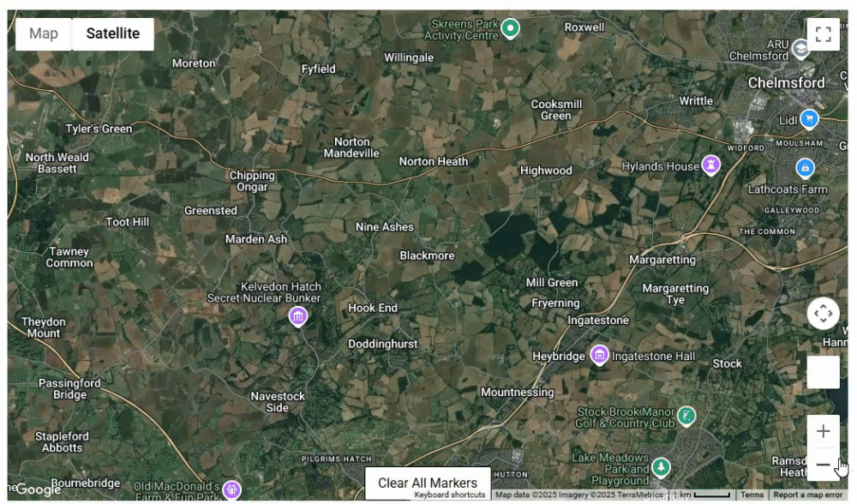857x504 pixels.
Task: Open the Terms link
Action: [x=752, y=495]
